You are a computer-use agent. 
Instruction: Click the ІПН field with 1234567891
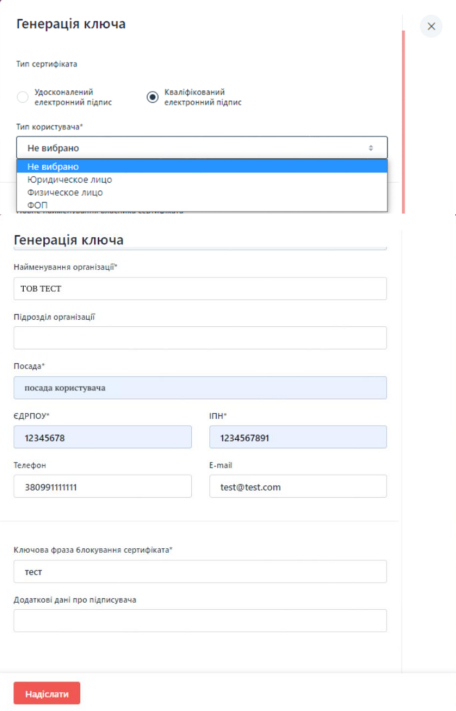pos(298,437)
